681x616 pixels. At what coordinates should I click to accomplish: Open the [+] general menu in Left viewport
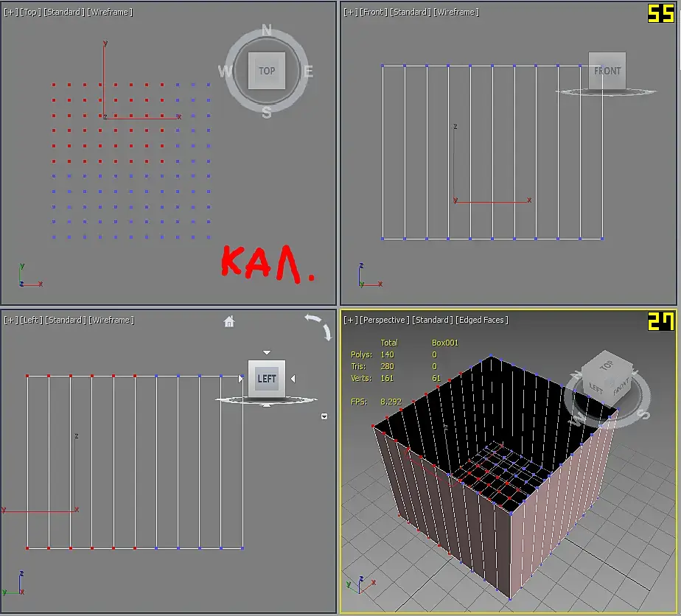click(x=10, y=320)
